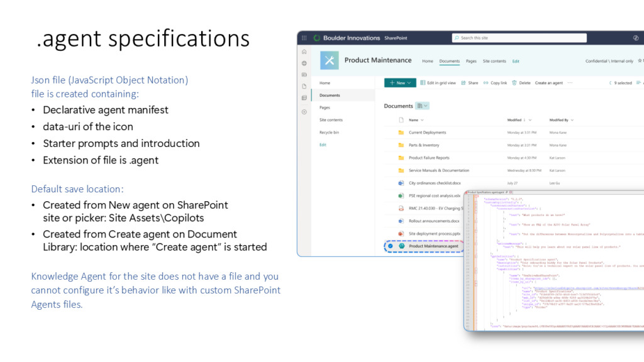Viewport: 644px width, 362px height.
Task: Click the Product Failure Reports folder icon
Action: click(x=401, y=158)
